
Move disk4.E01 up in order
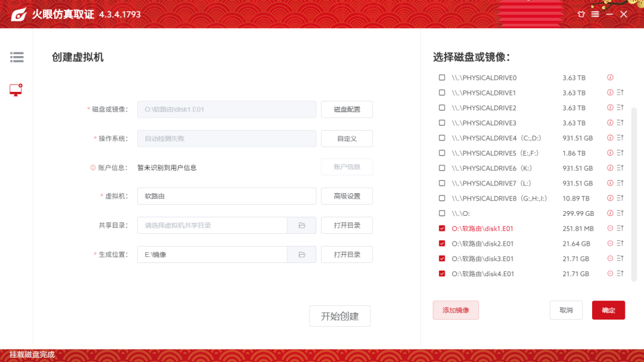620,274
